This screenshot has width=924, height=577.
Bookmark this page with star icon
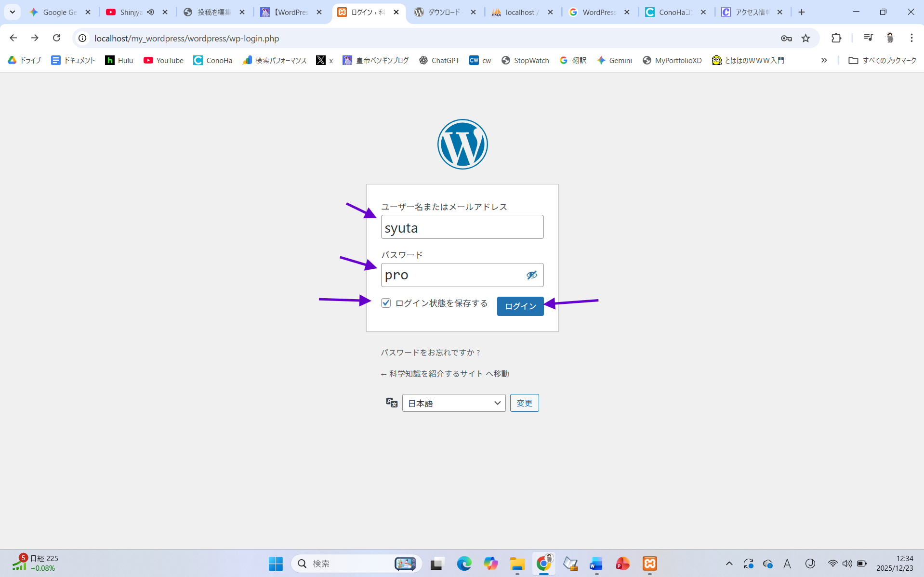coord(805,38)
